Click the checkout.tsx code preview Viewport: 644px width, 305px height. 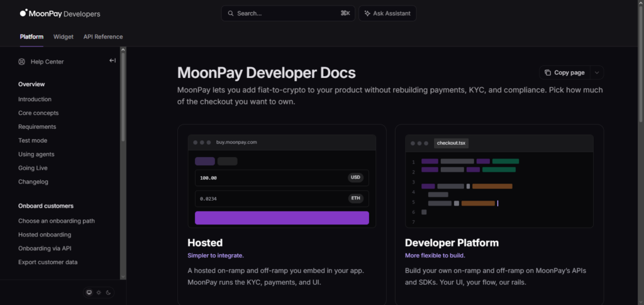click(x=499, y=181)
